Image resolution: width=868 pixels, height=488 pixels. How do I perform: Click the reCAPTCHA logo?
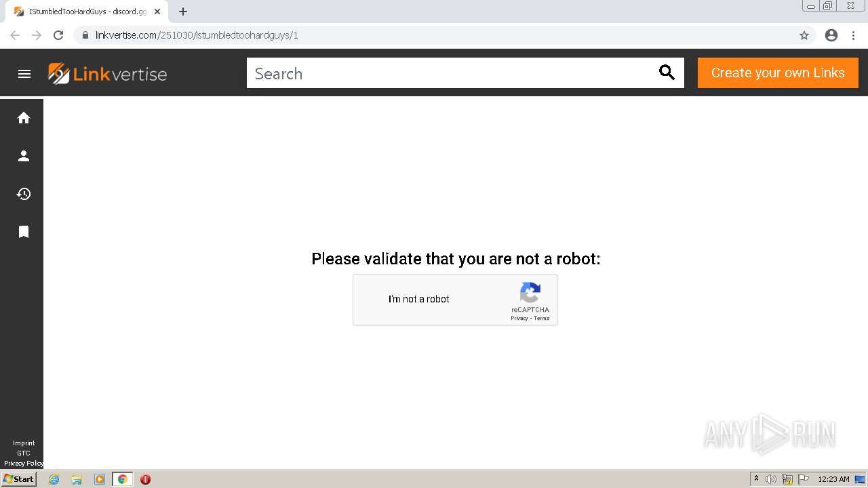(530, 293)
